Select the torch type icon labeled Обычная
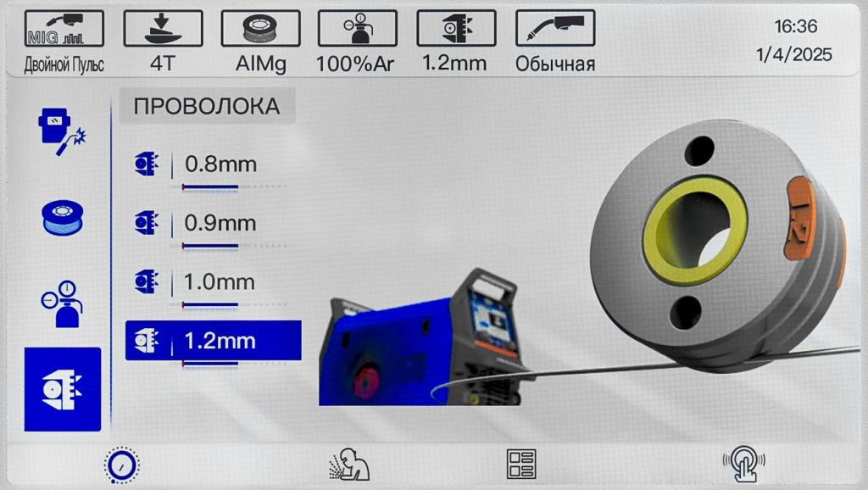This screenshot has width=868, height=490. click(x=555, y=28)
